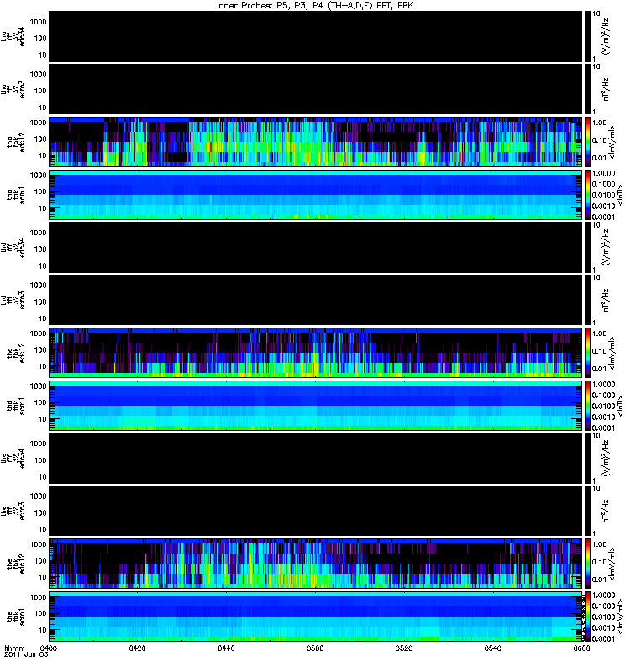Click the empty thd fff 32 scm3 panel
Image resolution: width=630 pixels, height=672 pixels.
click(316, 301)
